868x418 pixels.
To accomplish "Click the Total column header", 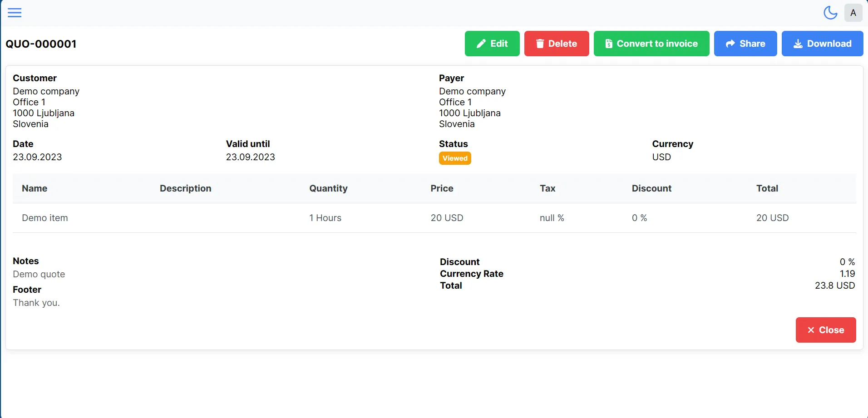I will pyautogui.click(x=767, y=188).
